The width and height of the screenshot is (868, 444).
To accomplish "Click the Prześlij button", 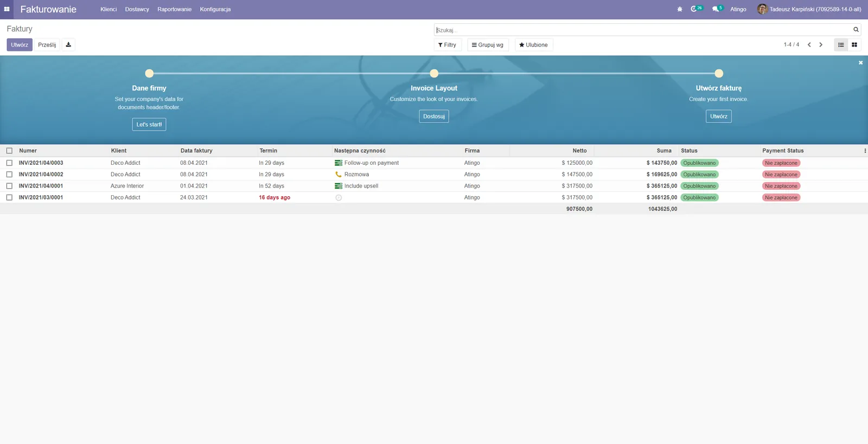I will tap(47, 45).
